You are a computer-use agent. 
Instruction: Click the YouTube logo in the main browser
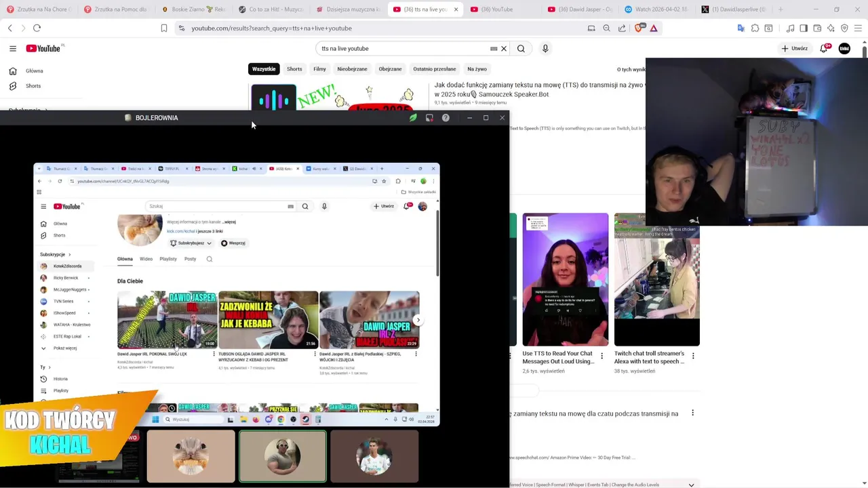point(43,48)
